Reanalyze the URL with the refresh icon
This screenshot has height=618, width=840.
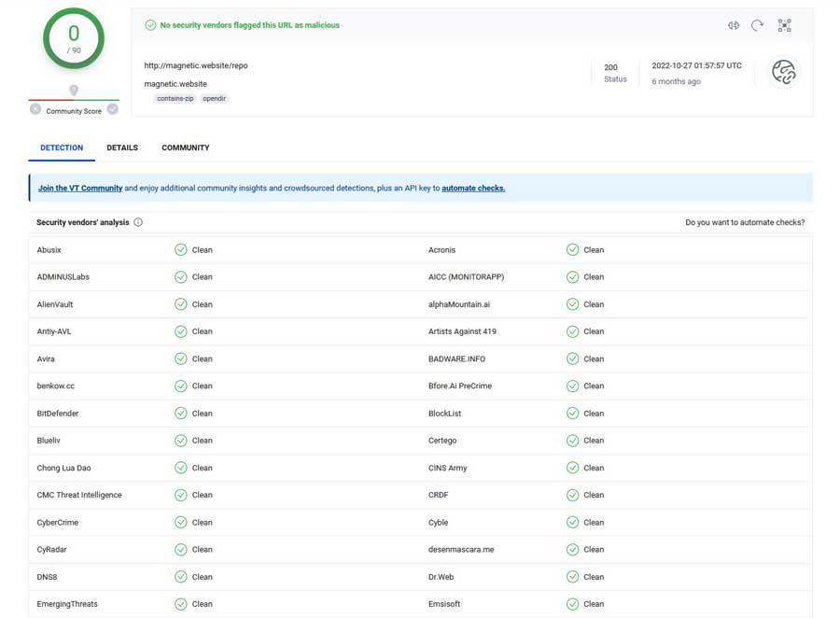point(757,25)
